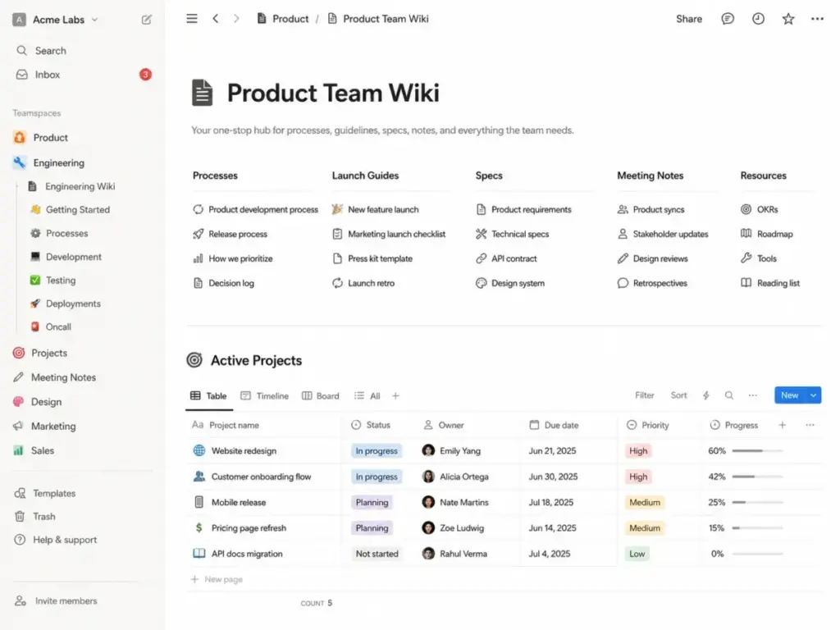Click the blue New button
Viewport: 840px width, 630px height.
pos(790,395)
